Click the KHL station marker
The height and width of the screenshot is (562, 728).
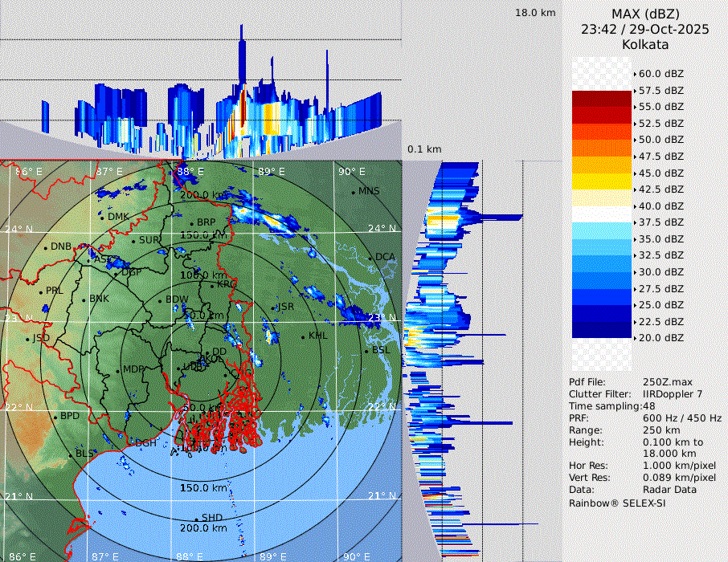(x=303, y=336)
